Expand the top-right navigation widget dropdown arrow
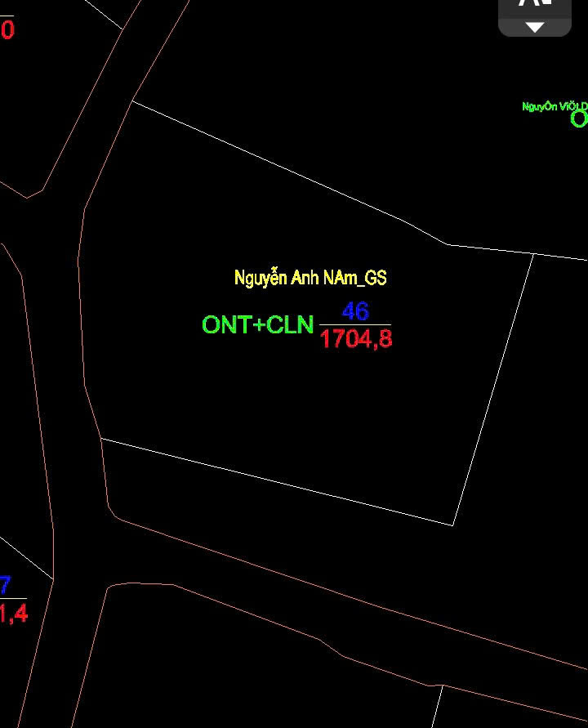This screenshot has height=728, width=588. point(534,27)
